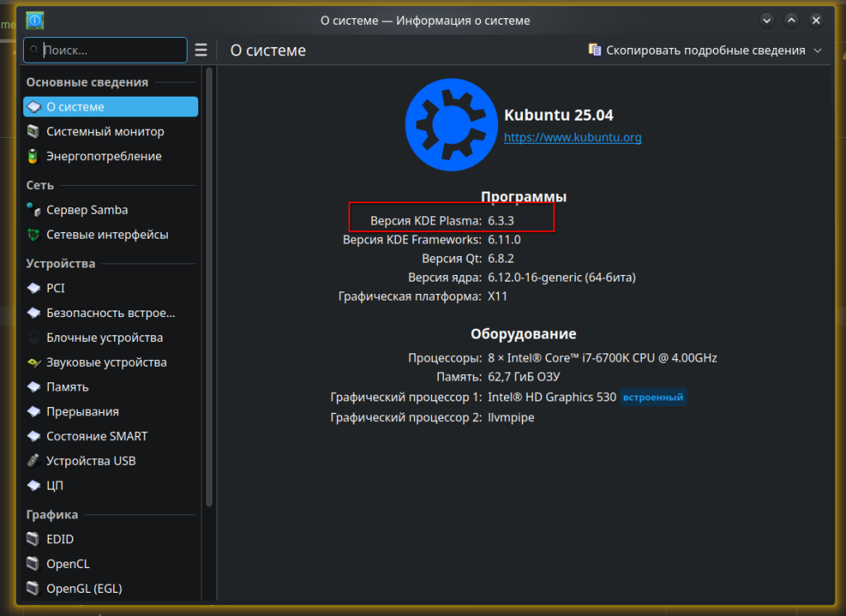Click the llvmpipe GPU value
This screenshot has width=846, height=616.
coord(511,418)
